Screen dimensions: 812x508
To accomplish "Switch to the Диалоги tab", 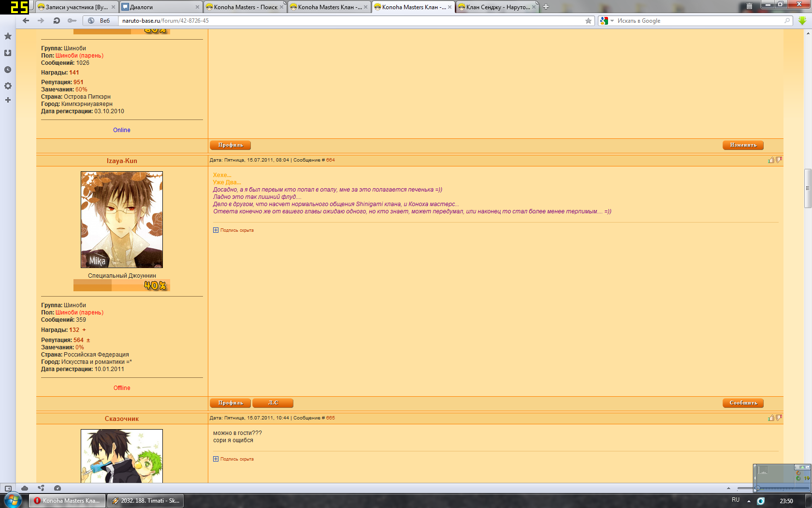I will click(x=160, y=7).
